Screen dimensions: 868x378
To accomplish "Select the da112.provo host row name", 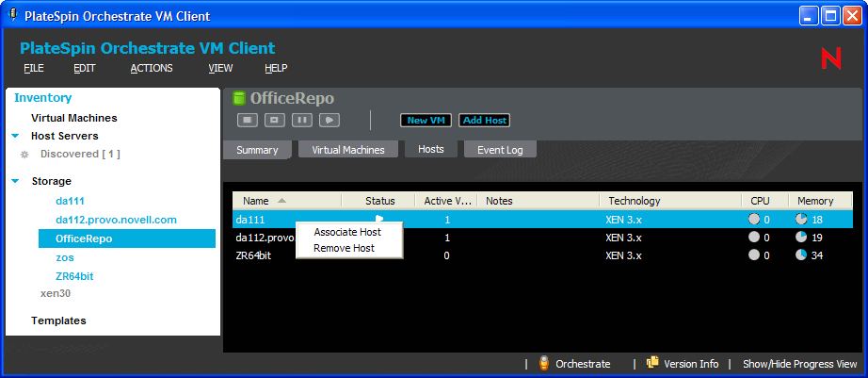I will click(x=265, y=238).
